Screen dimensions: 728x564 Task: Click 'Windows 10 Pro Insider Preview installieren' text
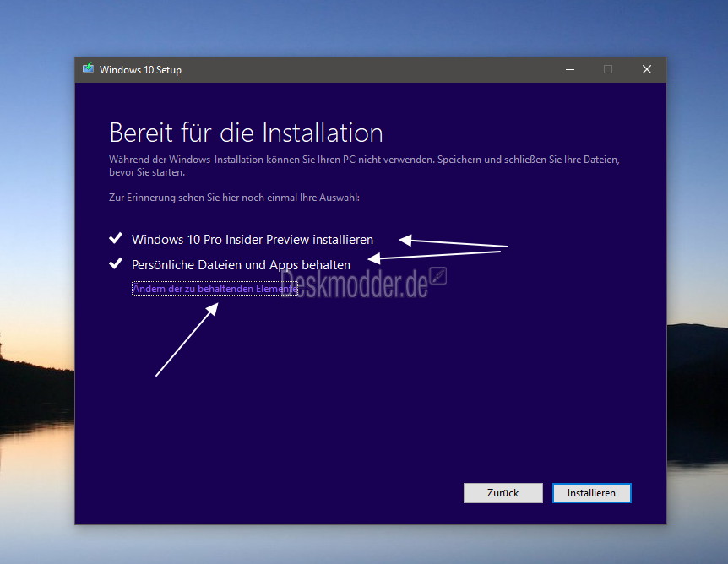pyautogui.click(x=253, y=240)
